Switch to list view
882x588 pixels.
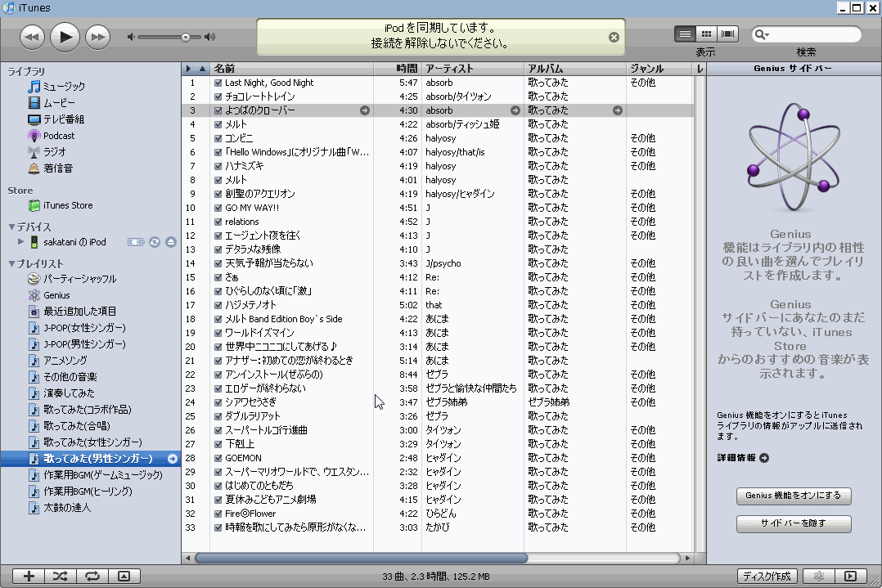[x=685, y=34]
